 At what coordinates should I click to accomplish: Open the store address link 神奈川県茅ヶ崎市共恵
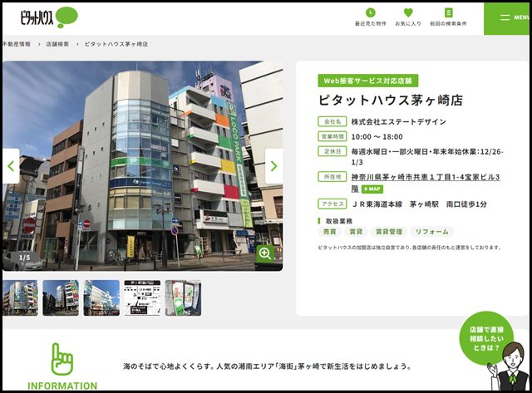(426, 177)
